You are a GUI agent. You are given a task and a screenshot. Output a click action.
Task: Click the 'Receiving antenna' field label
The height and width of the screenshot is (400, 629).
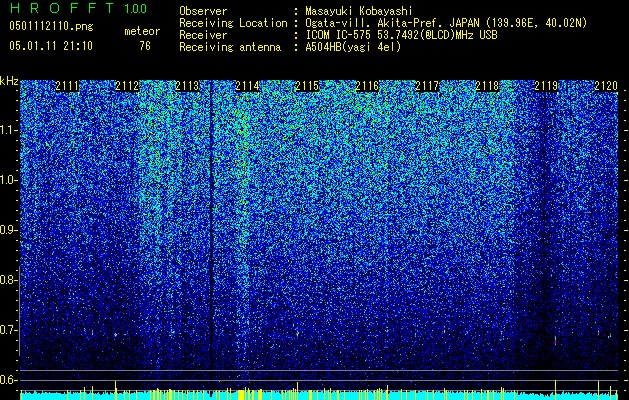coord(230,47)
